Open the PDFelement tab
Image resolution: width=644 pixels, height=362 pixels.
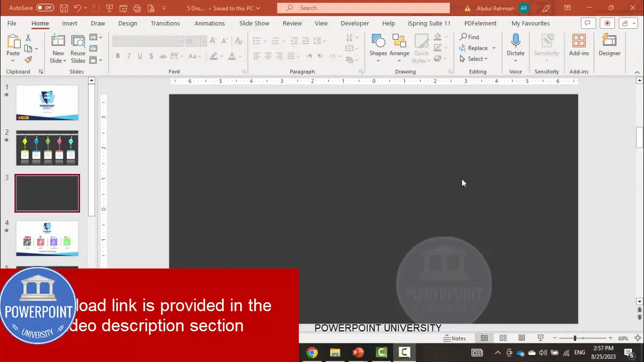tap(480, 23)
